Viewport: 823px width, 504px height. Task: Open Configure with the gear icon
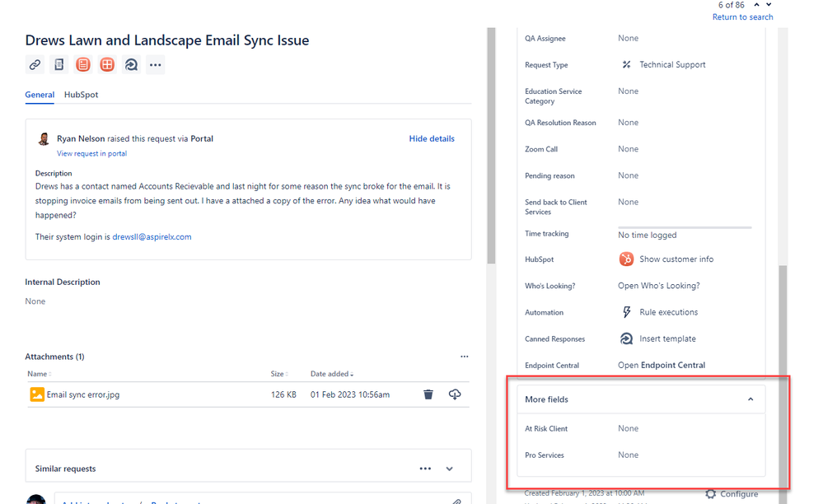(710, 493)
